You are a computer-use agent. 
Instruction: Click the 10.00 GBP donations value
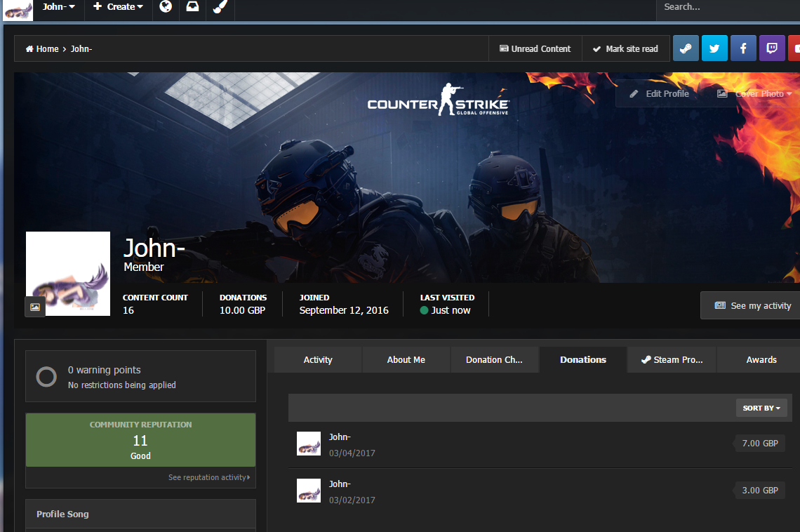[242, 310]
